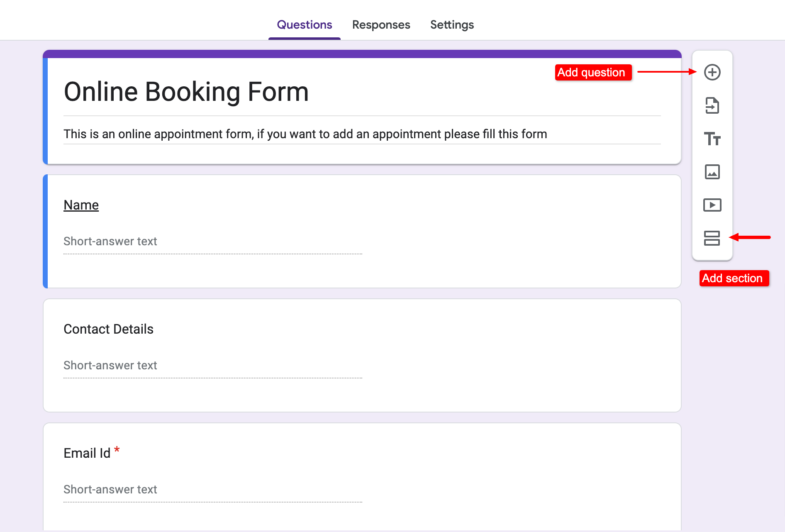
Task: Click the icon indicated by the Add question arrow
Action: tap(712, 72)
